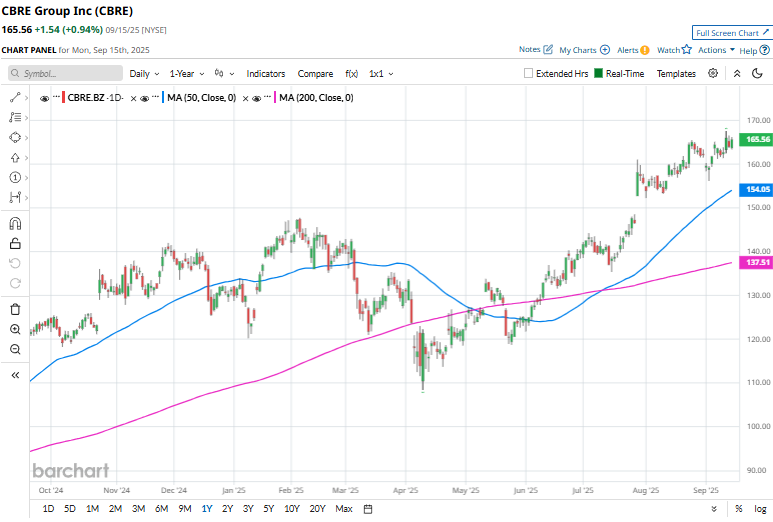
Task: Open the Actions dropdown menu
Action: [716, 50]
